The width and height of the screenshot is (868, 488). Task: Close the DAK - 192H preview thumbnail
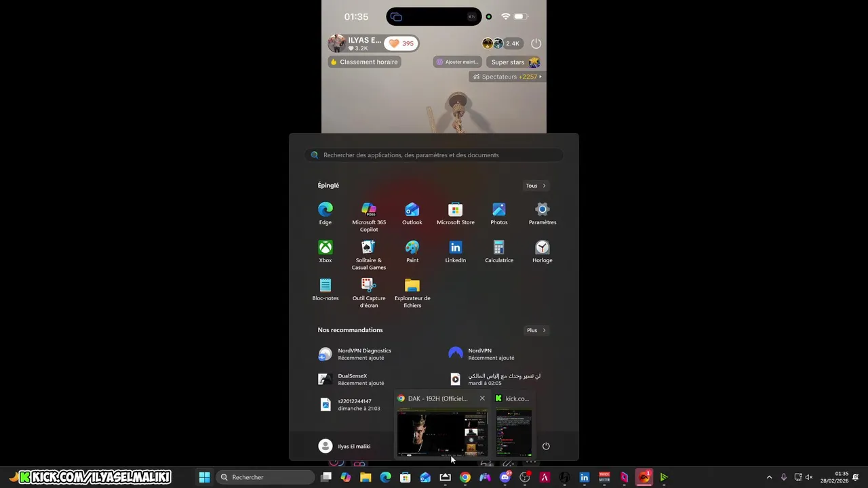point(482,399)
